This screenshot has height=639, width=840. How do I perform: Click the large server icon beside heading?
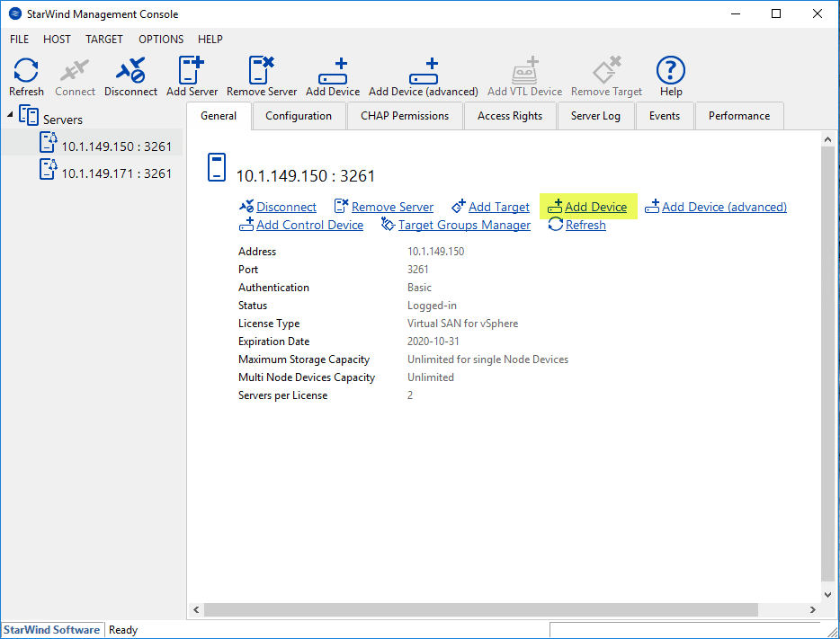click(x=217, y=167)
